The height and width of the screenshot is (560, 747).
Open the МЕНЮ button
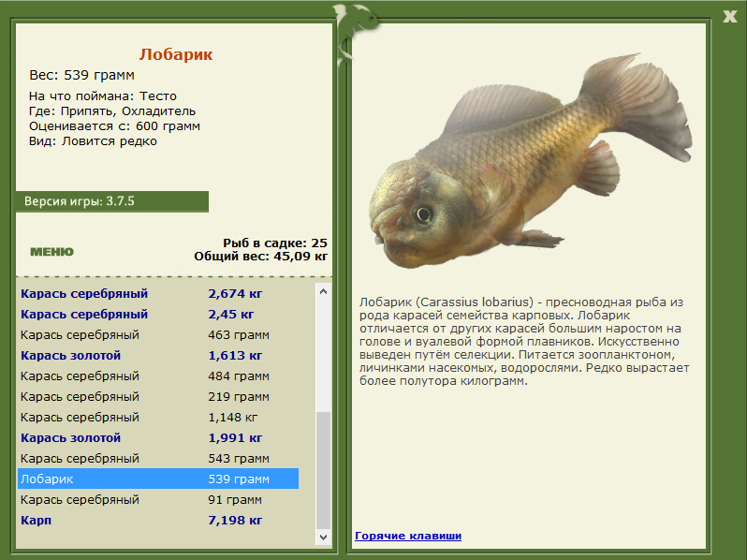pos(51,252)
